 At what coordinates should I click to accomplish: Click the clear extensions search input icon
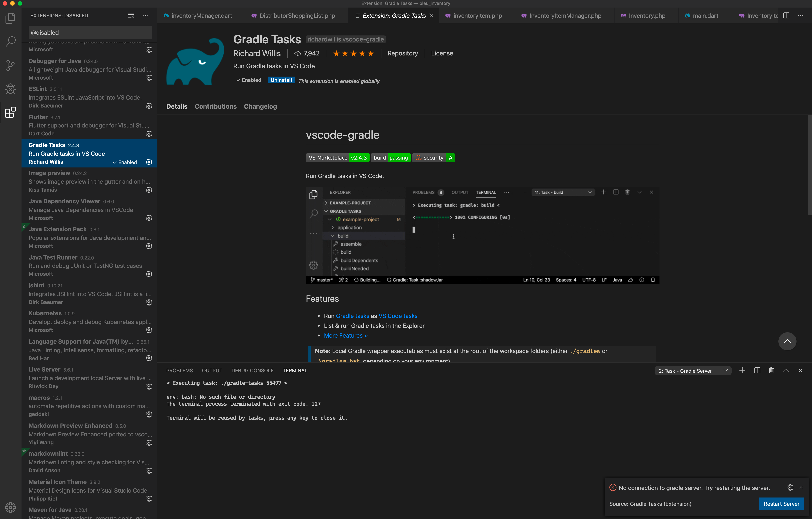131,15
